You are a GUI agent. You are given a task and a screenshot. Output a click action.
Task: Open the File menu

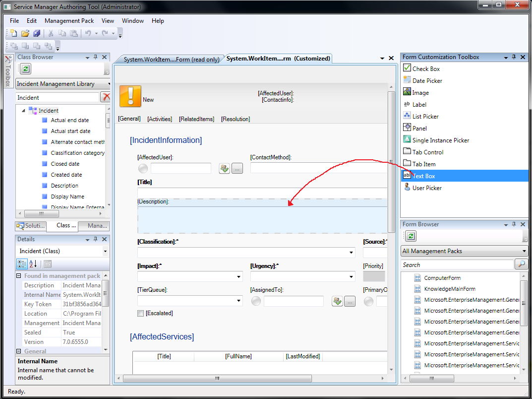pyautogui.click(x=14, y=21)
